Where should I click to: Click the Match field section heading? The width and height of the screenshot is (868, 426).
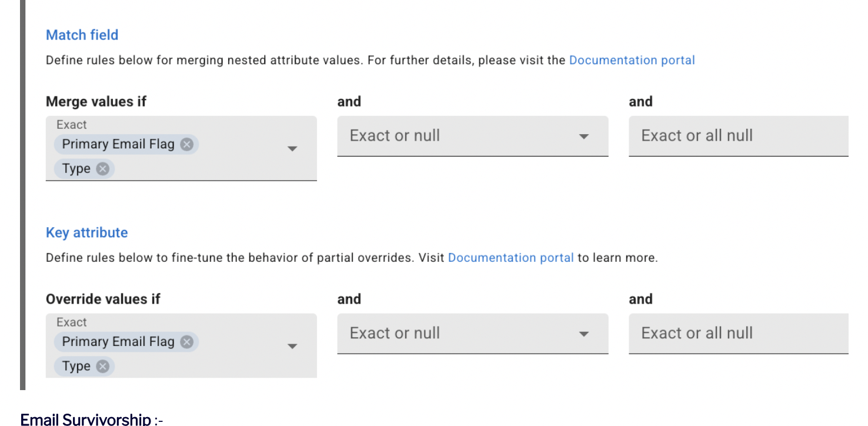click(x=82, y=35)
